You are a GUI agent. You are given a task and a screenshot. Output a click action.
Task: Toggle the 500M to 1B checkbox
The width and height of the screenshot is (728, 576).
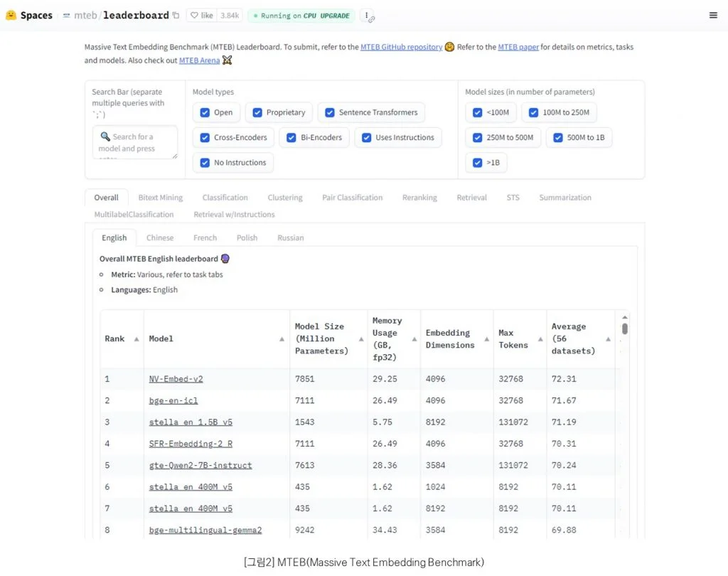(558, 137)
